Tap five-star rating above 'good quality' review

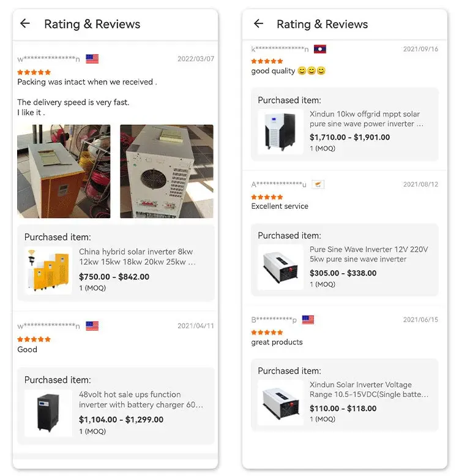pyautogui.click(x=267, y=61)
